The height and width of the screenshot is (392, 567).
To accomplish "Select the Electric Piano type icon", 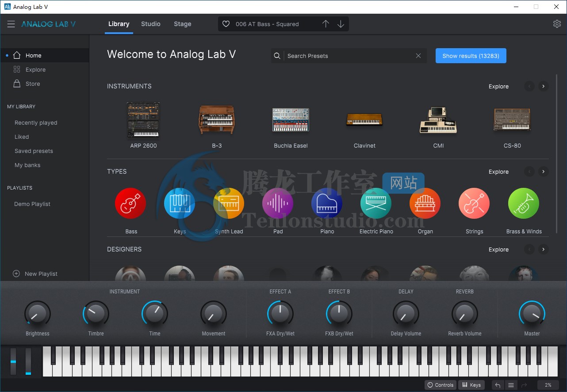I will 376,203.
